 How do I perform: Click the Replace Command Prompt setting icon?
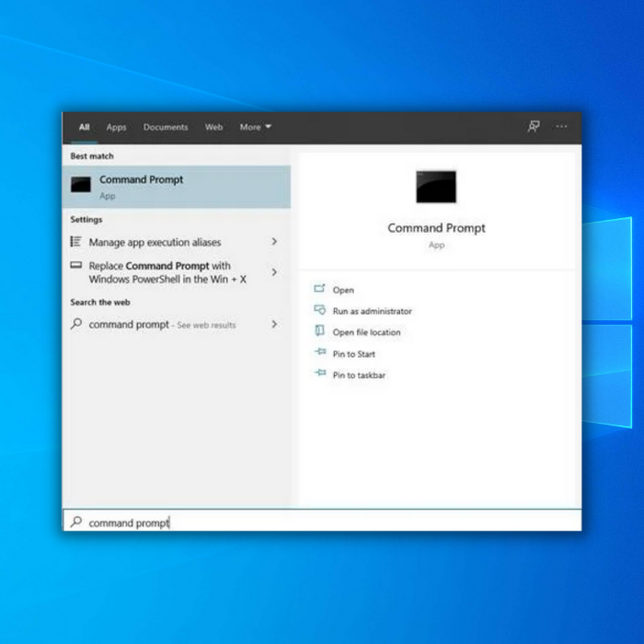click(76, 265)
